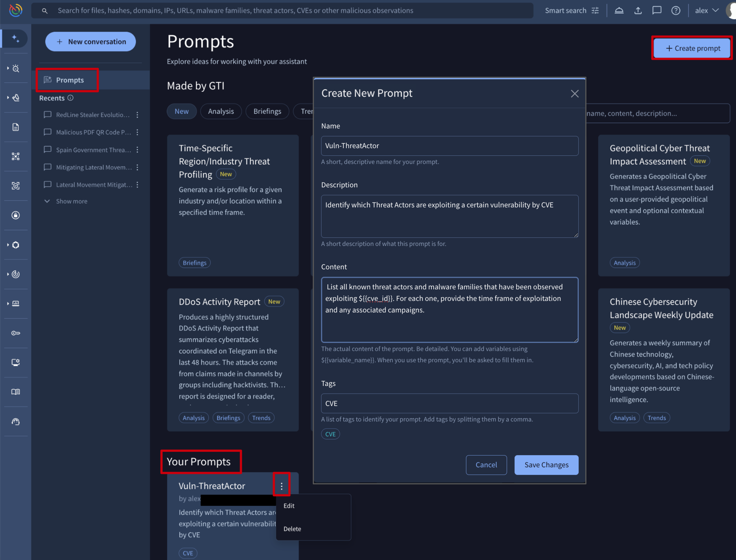
Task: Click the sparkle assistant icon in sidebar
Action: [x=15, y=39]
